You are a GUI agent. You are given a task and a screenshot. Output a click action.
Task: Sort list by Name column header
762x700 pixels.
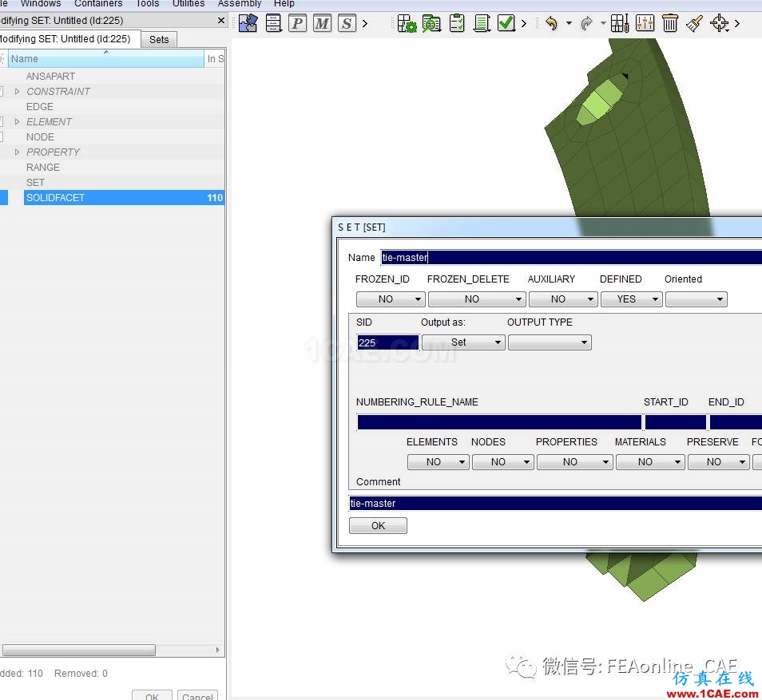click(x=106, y=59)
